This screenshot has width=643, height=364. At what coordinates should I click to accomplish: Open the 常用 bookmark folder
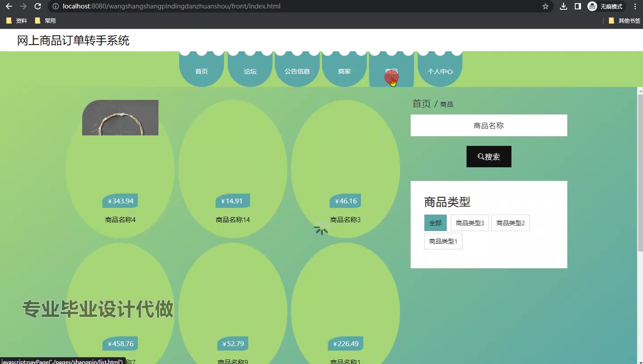click(x=45, y=21)
